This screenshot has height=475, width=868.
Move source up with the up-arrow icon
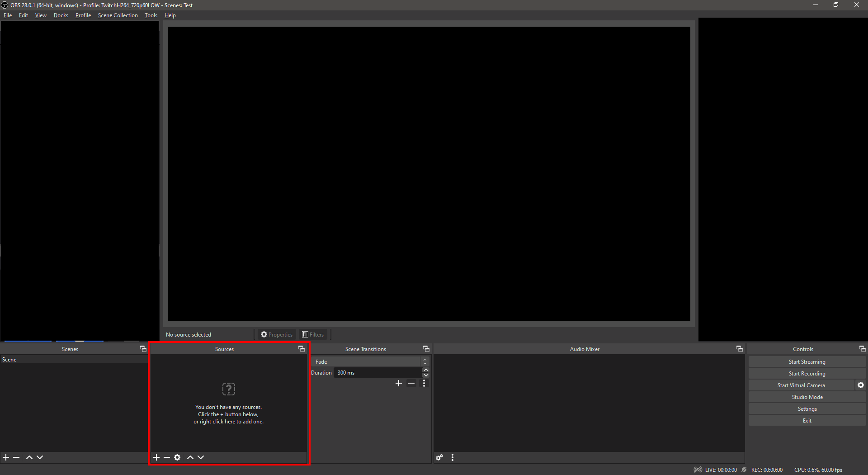(190, 457)
